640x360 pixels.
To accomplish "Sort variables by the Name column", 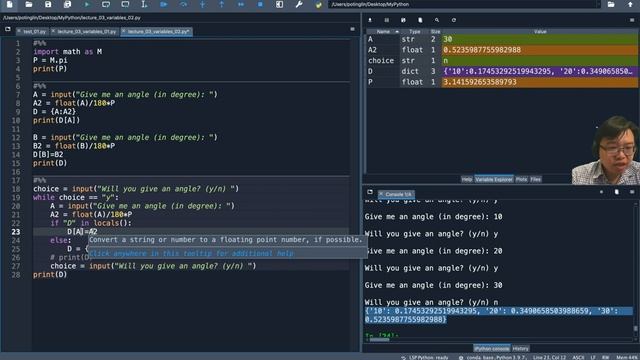I will click(383, 31).
